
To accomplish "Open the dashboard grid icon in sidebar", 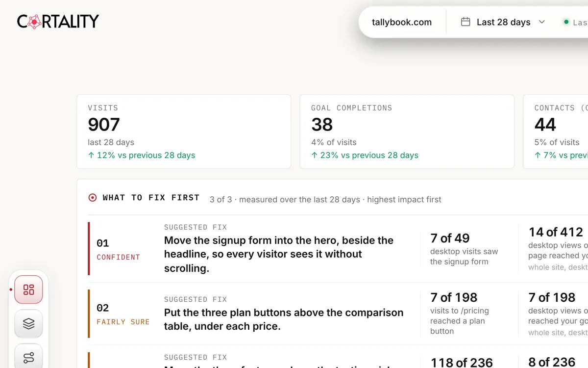I will click(x=28, y=289).
